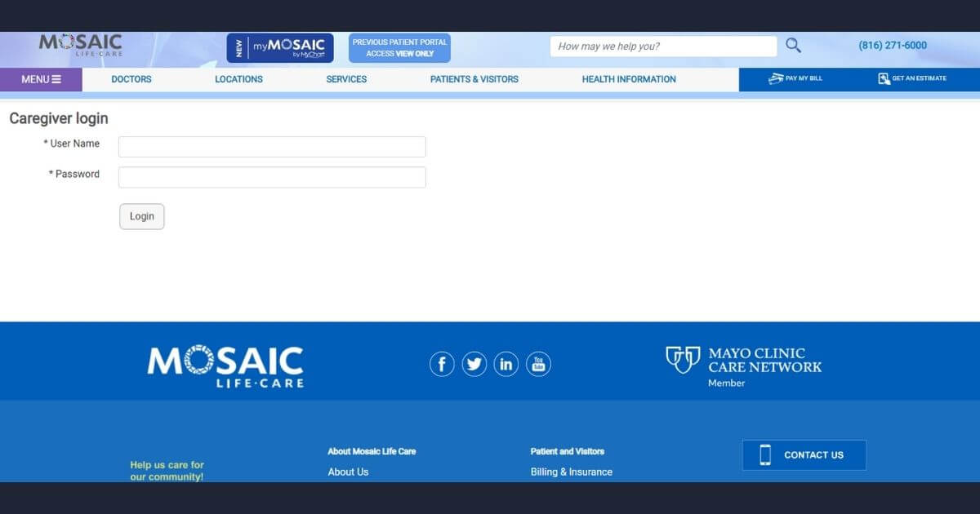Screen dimensions: 980x514
Task: Click into the User Name field
Action: pyautogui.click(x=272, y=147)
